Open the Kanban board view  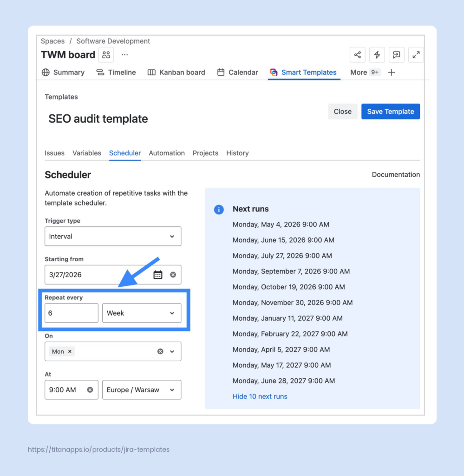pyautogui.click(x=176, y=73)
